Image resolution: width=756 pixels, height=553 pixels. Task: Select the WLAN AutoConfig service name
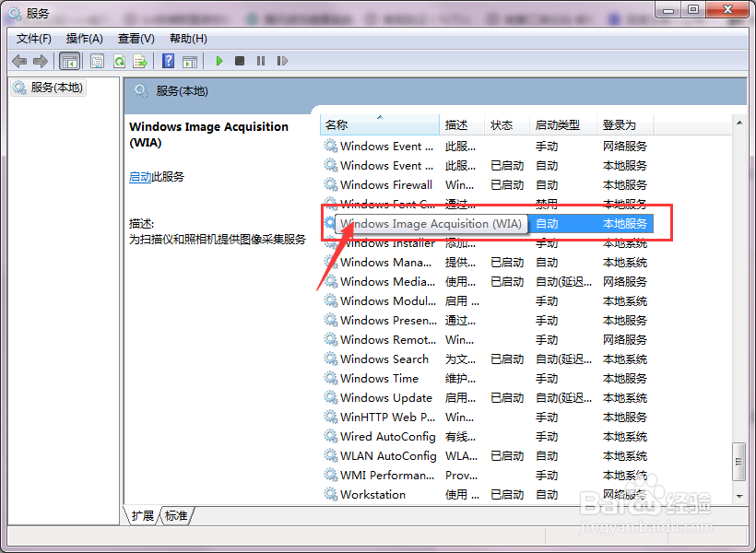pos(388,455)
